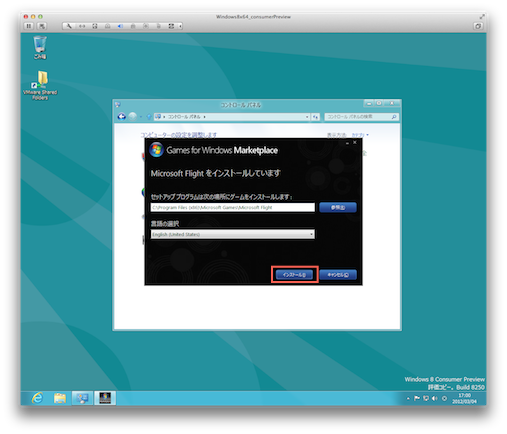507x434 pixels.
Task: Expand the VMware toolbar overflow arrow
Action: click(180, 26)
